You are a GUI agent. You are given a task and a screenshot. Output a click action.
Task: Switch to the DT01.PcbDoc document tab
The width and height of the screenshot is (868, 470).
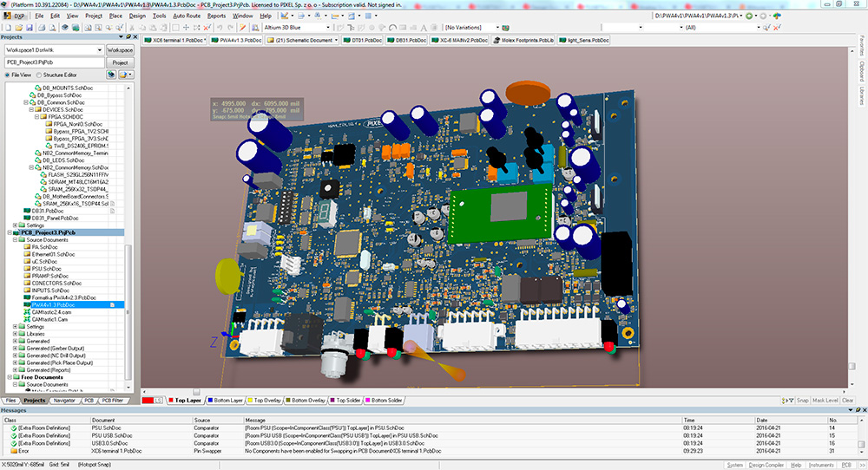click(363, 40)
